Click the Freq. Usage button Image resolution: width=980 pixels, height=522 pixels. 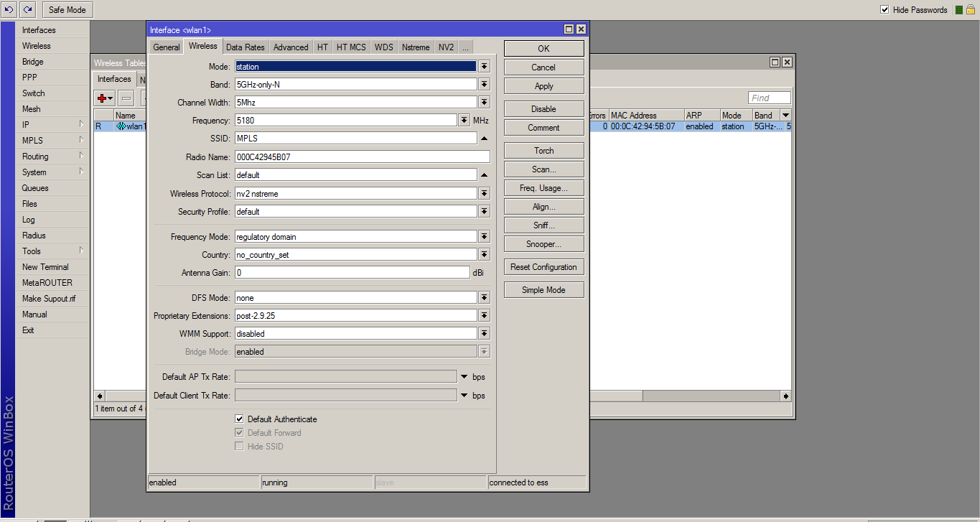click(543, 188)
